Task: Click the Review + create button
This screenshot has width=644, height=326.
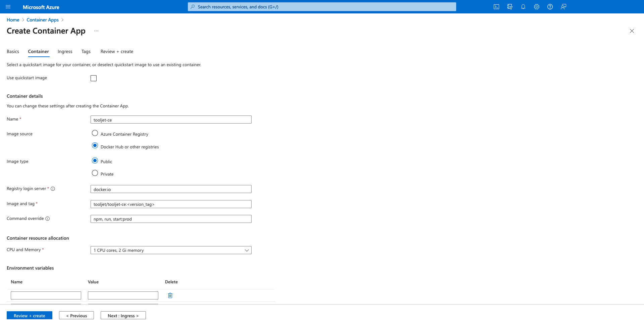Action: (30, 316)
